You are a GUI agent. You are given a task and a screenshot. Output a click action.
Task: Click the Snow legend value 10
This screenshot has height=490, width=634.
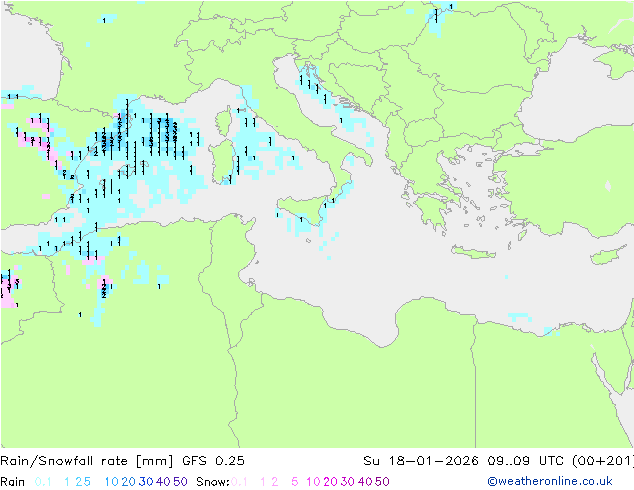pos(313,482)
